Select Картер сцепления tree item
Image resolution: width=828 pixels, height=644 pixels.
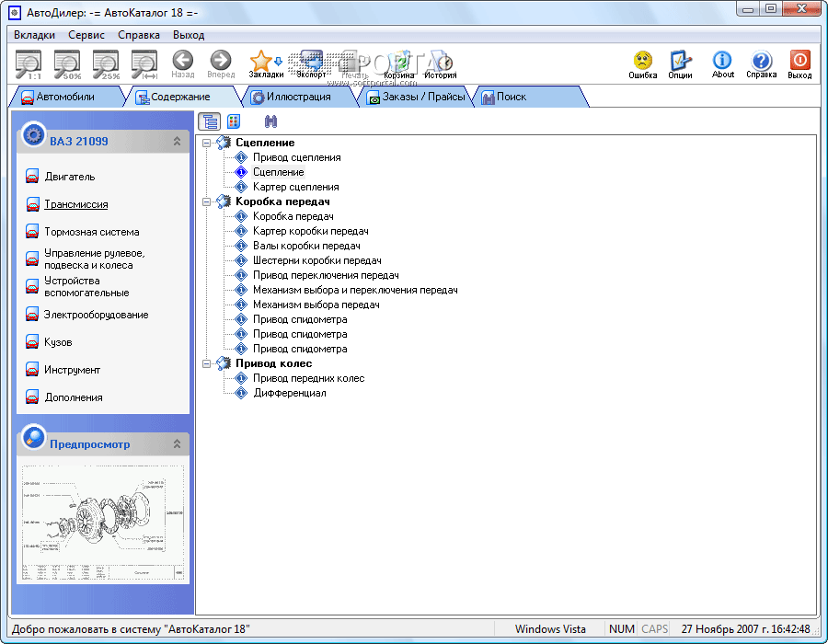click(295, 187)
